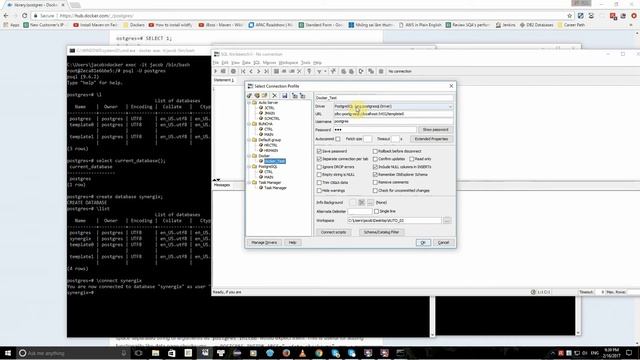640x360 pixels.
Task: Enable Rollback before disconnect checkbox
Action: pos(375,151)
